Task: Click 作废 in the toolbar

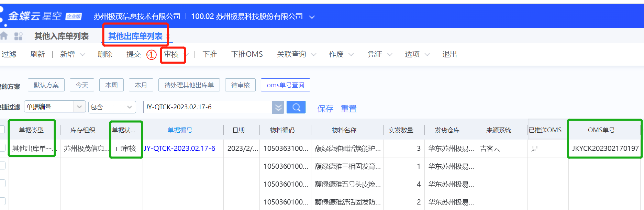Action: pos(336,54)
